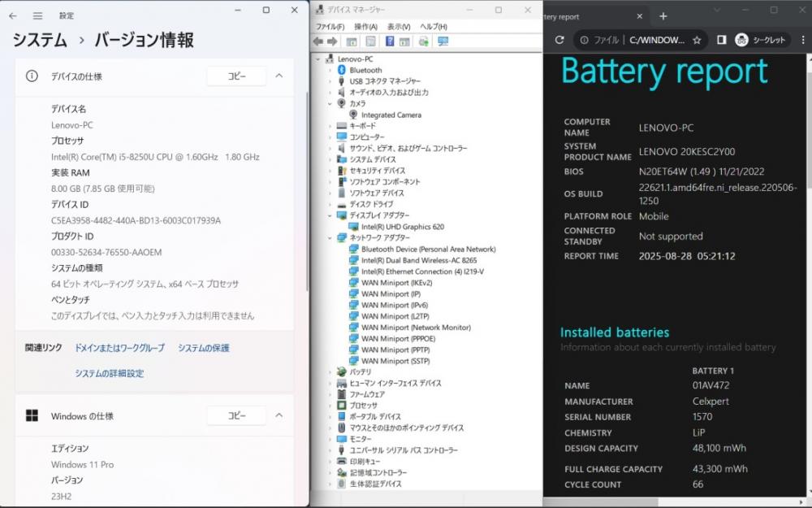Collapse the ディスプレイ アダプター node
This screenshot has height=508, width=812.
330,215
